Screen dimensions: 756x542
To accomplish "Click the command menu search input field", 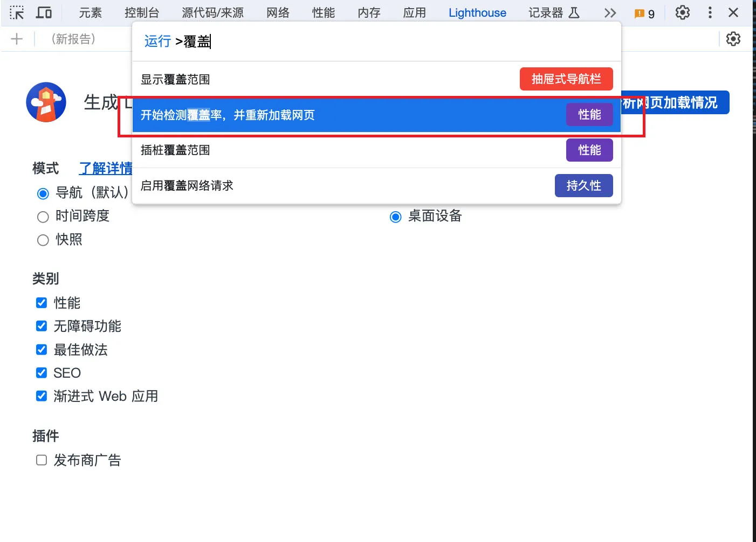I will pos(377,41).
